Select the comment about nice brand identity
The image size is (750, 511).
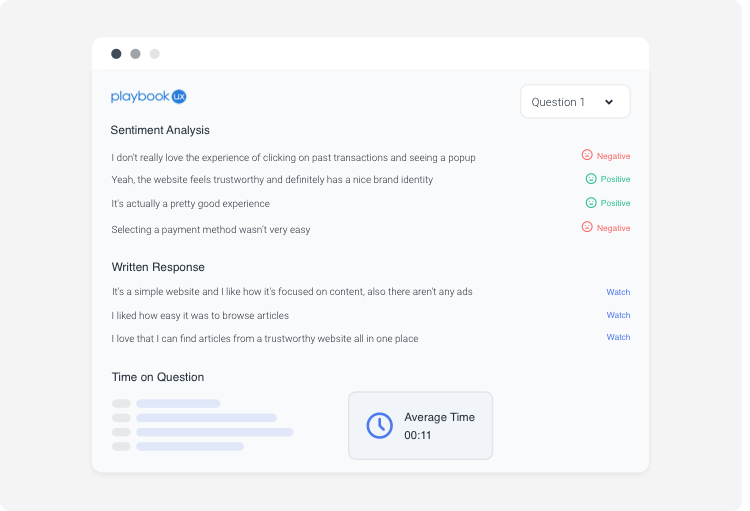(x=272, y=179)
